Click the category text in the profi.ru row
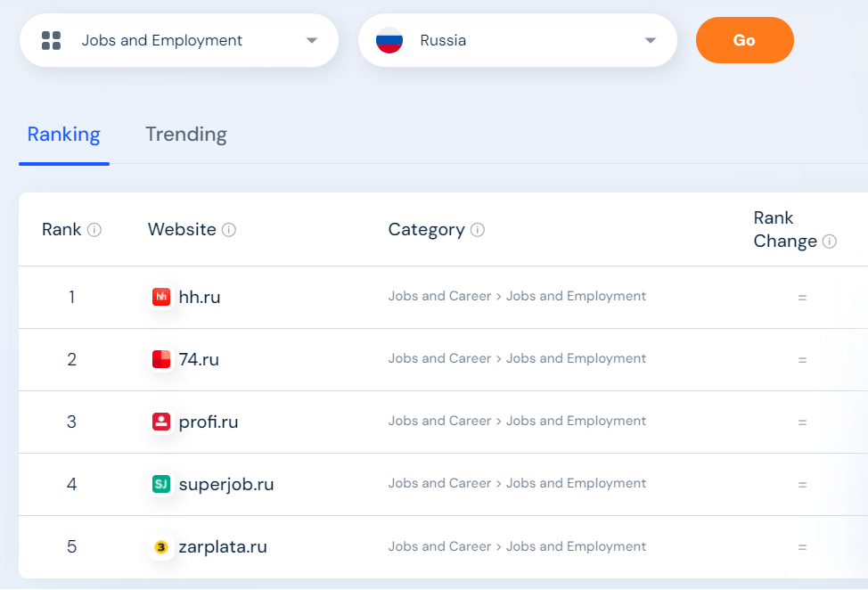Image resolution: width=868 pixels, height=590 pixels. 517,422
